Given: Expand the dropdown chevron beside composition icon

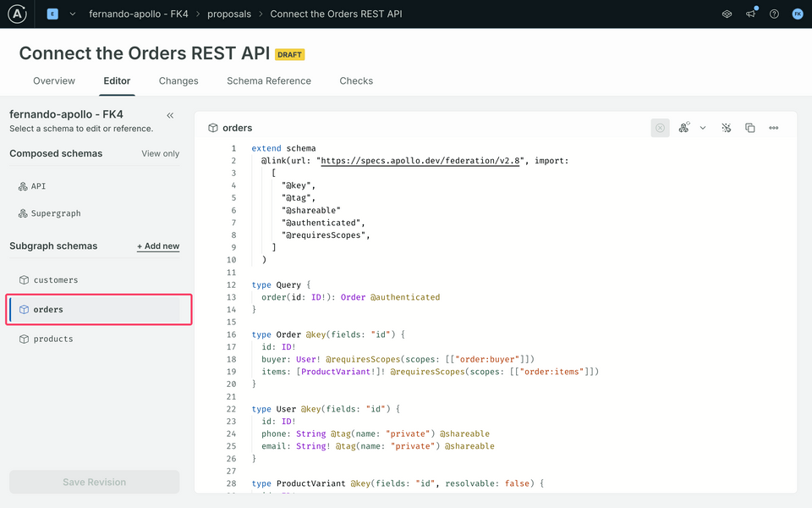Looking at the screenshot, I should click(x=703, y=128).
